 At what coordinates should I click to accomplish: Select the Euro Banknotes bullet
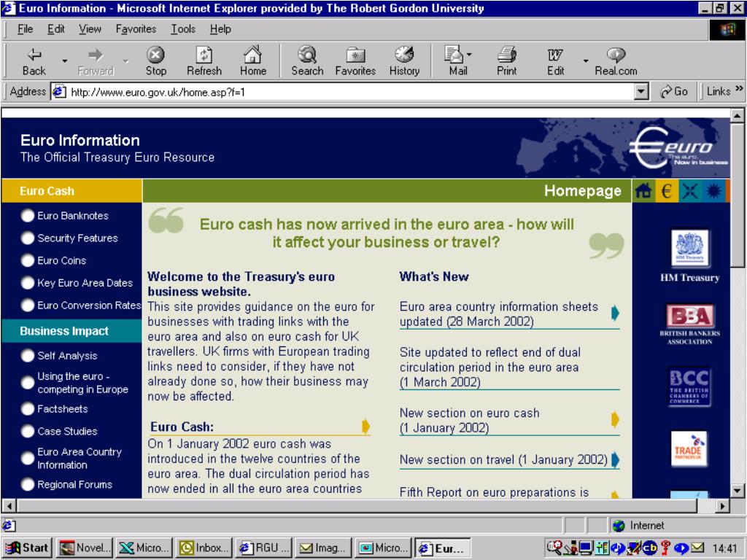[28, 216]
